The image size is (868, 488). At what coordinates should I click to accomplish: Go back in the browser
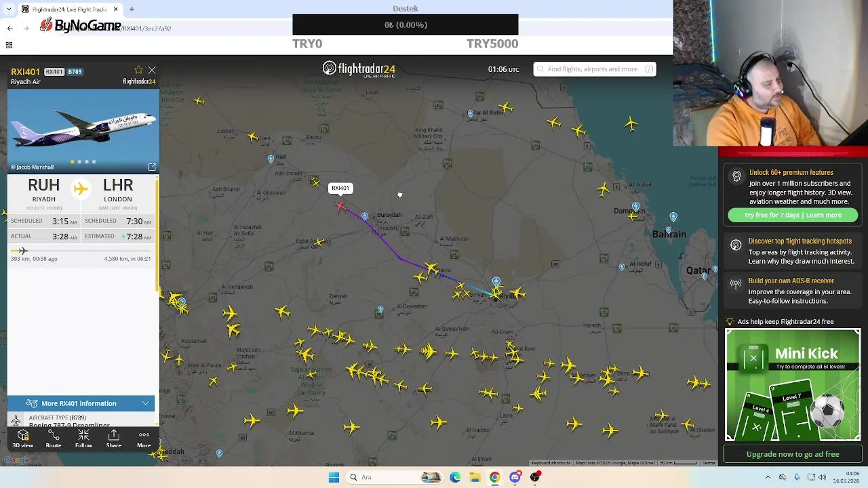[9, 28]
